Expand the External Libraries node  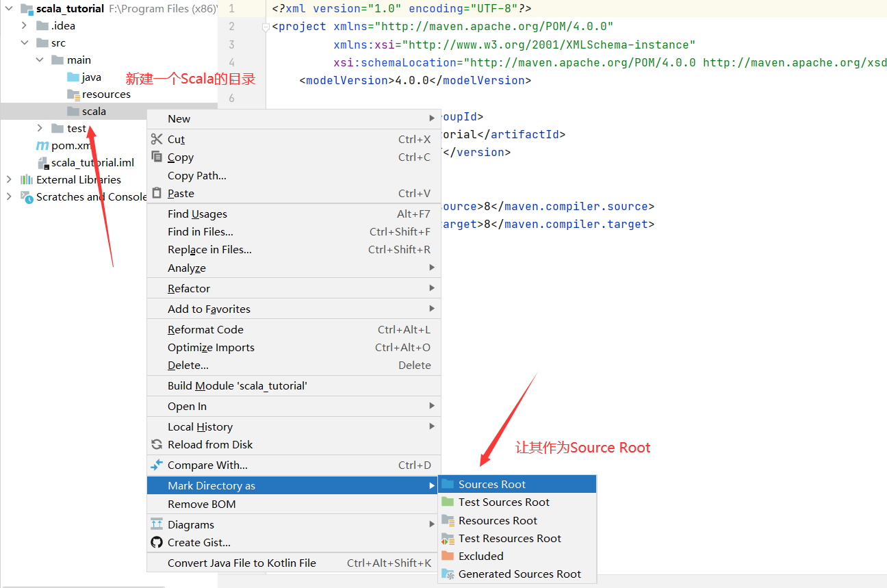(x=9, y=179)
